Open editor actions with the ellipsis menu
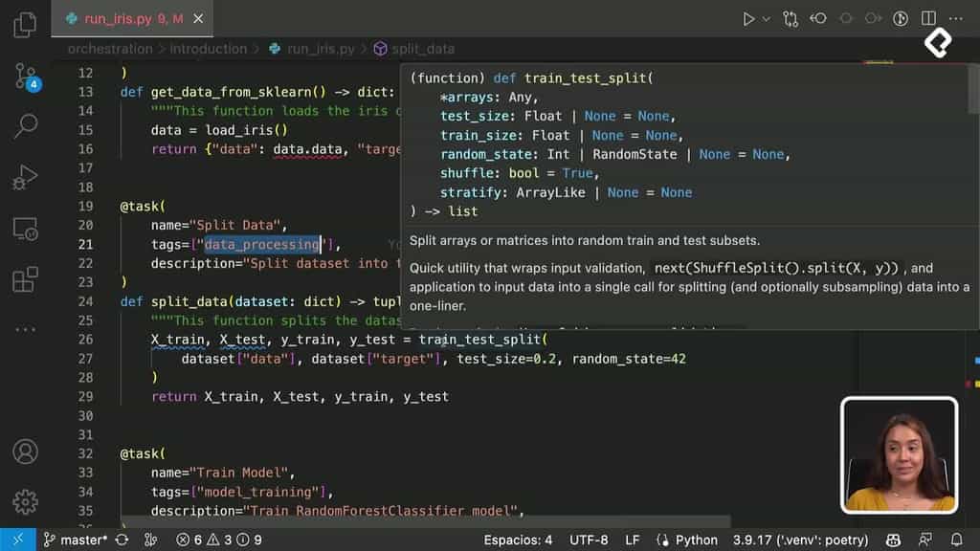 (956, 17)
